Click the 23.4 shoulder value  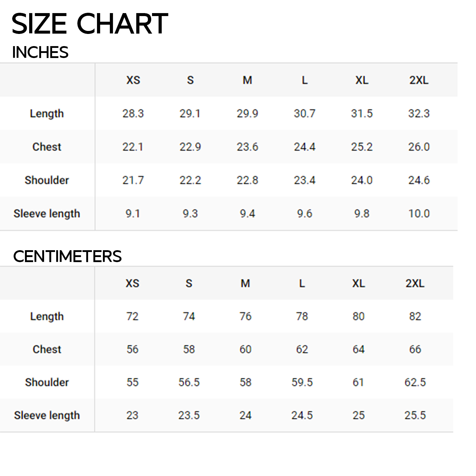coord(305,180)
